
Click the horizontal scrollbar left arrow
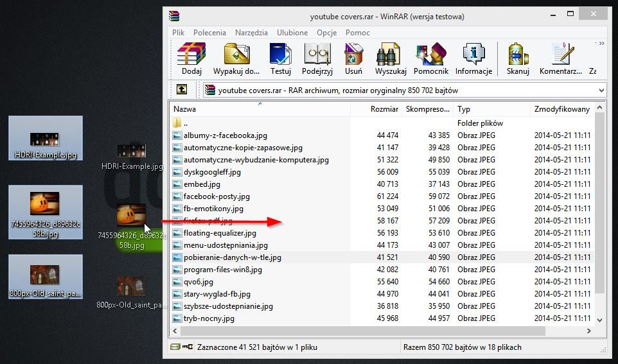tap(175, 331)
